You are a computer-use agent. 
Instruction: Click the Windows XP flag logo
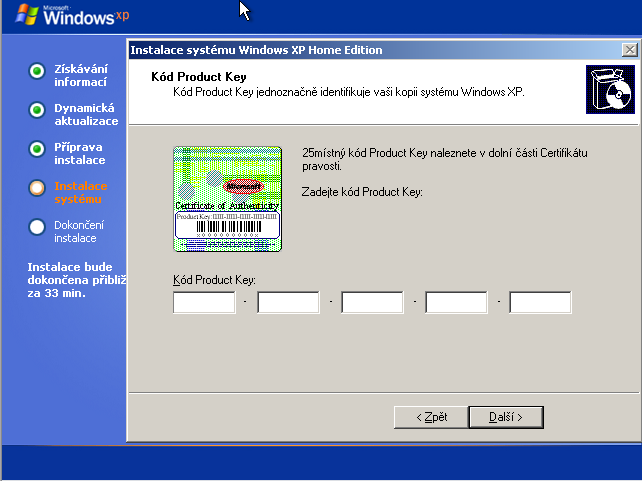pos(27,14)
